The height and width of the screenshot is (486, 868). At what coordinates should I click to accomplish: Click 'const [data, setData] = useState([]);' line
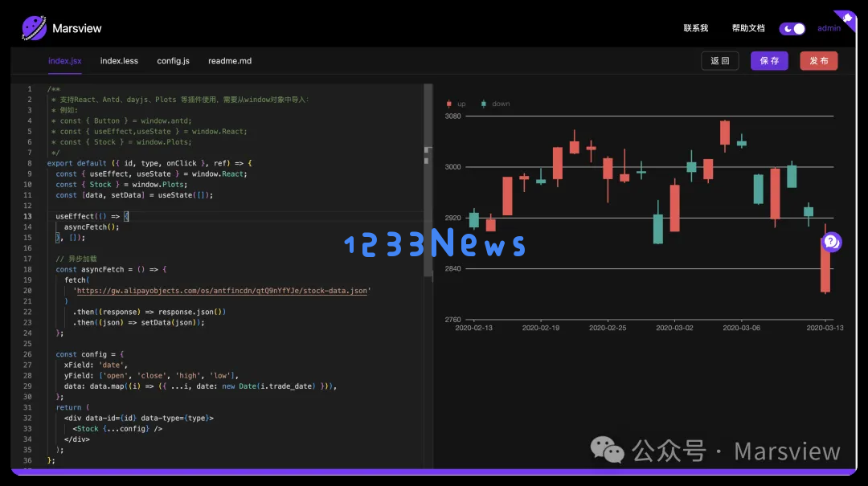pyautogui.click(x=134, y=195)
